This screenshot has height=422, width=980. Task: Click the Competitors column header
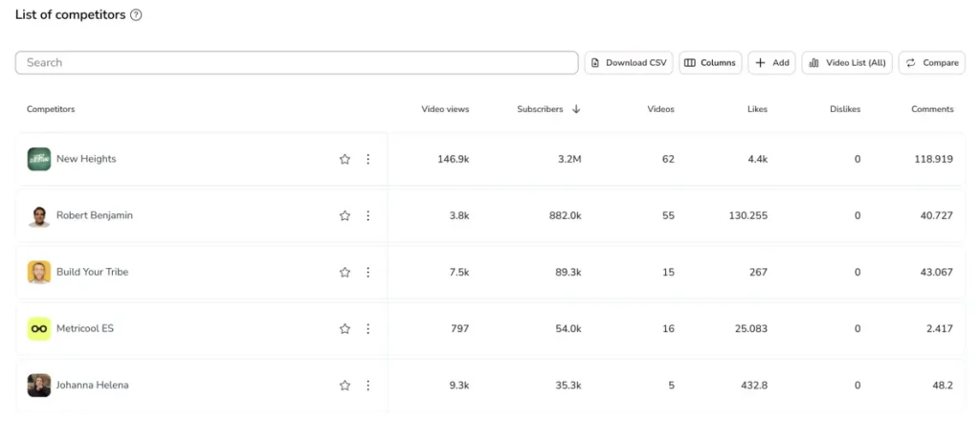[x=51, y=109]
